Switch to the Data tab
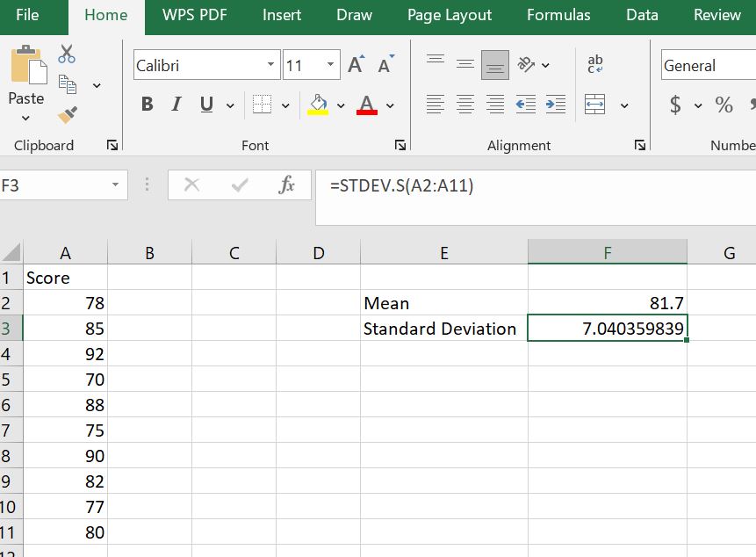Screen dimensions: 756x557 tap(641, 15)
